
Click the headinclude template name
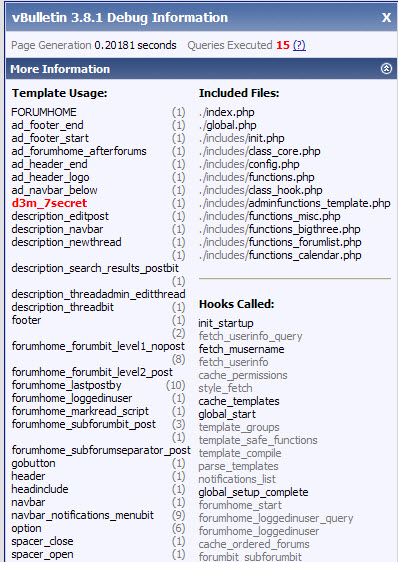[40, 489]
